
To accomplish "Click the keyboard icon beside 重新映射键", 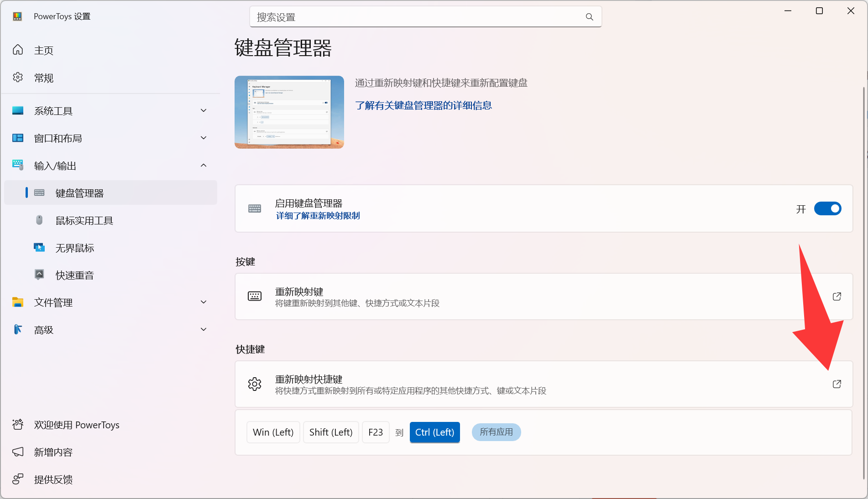I will 255,296.
